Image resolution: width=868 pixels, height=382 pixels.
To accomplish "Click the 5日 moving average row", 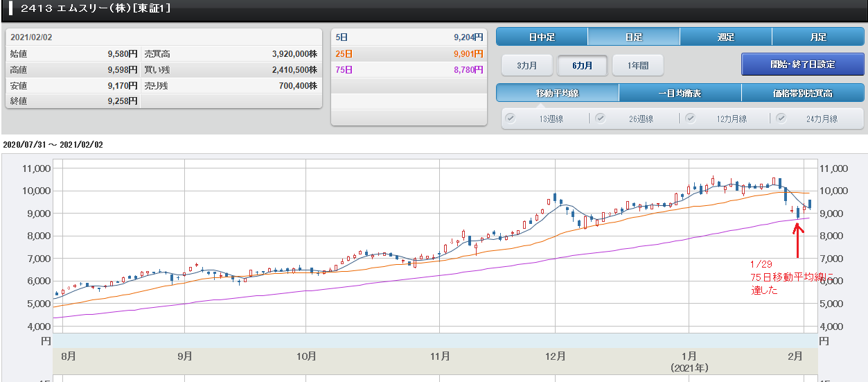I will 407,37.
